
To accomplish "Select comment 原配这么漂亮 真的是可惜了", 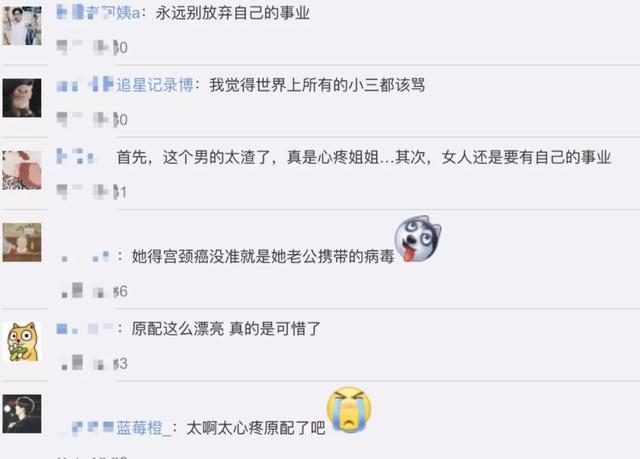I will [x=226, y=328].
